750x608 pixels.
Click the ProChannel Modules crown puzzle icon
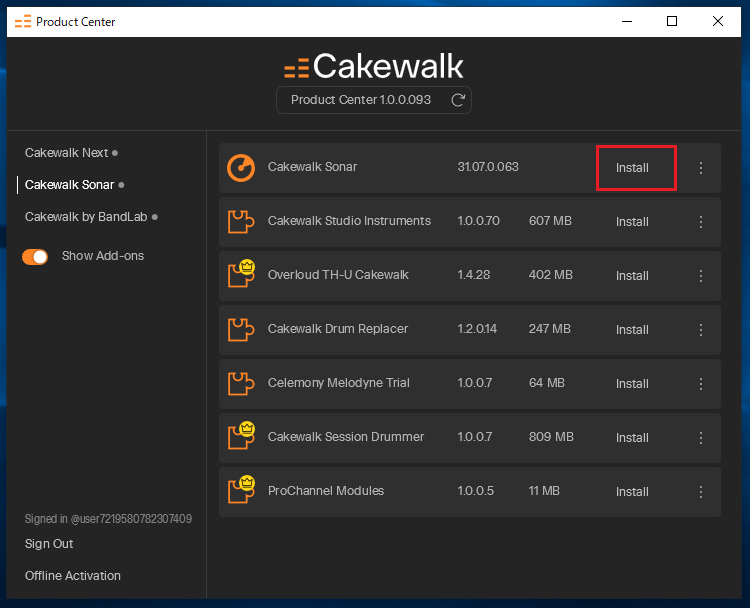pyautogui.click(x=241, y=490)
